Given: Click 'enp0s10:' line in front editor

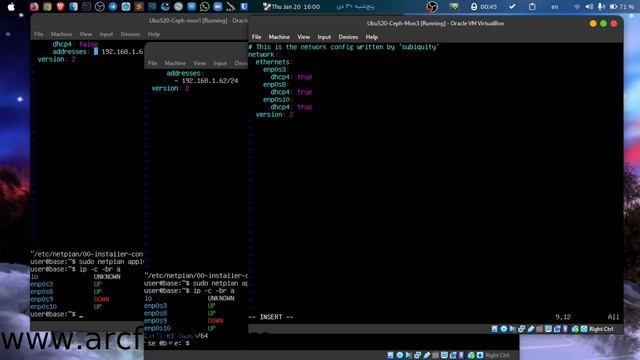Looking at the screenshot, I should 277,99.
